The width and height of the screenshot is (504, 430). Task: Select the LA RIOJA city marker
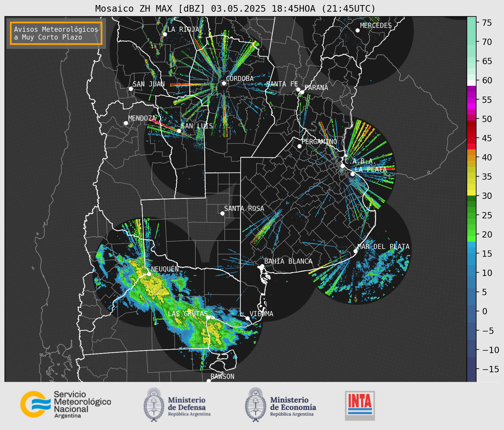click(x=165, y=34)
